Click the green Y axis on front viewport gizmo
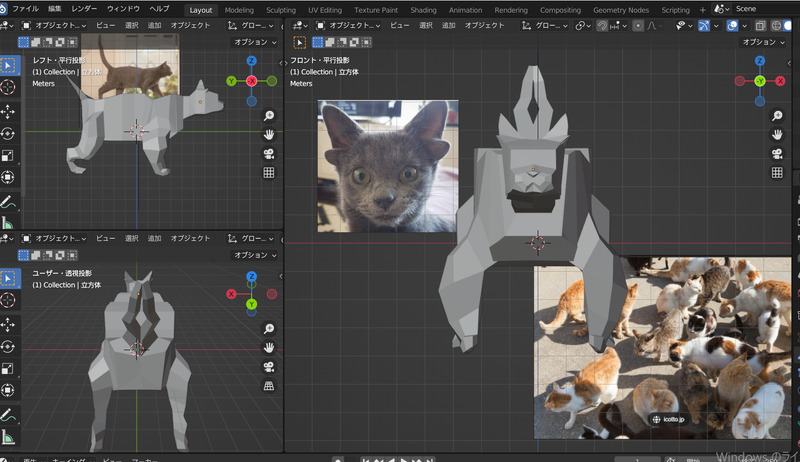The image size is (800, 462). (x=759, y=80)
